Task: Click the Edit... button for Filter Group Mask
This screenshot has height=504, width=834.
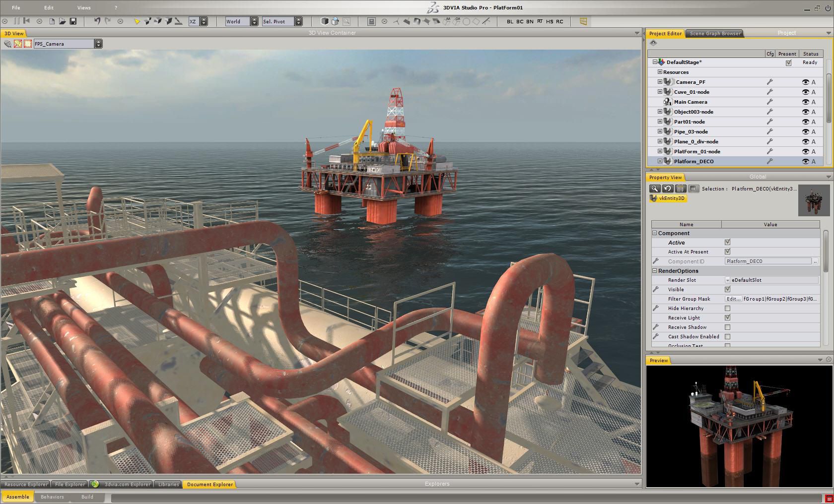Action: click(733, 299)
